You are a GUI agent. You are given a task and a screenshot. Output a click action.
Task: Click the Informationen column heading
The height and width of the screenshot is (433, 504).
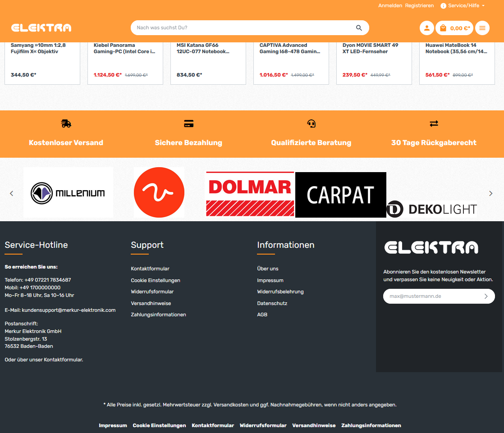click(285, 245)
